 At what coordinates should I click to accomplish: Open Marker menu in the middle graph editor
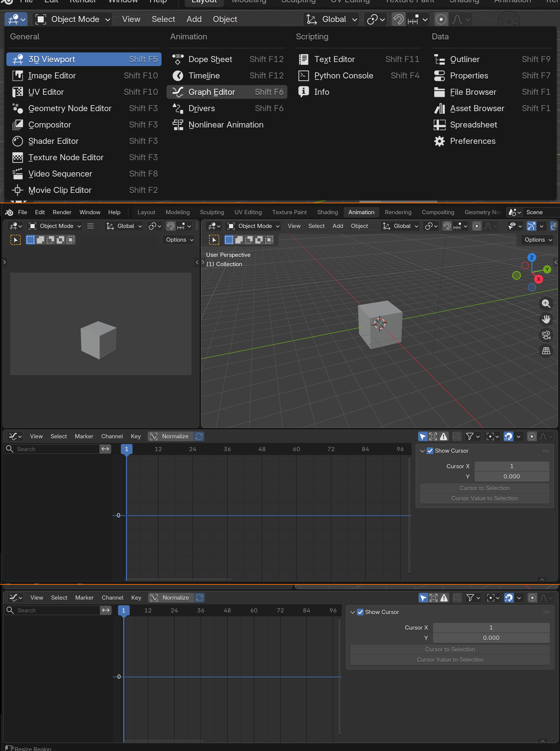coord(84,436)
